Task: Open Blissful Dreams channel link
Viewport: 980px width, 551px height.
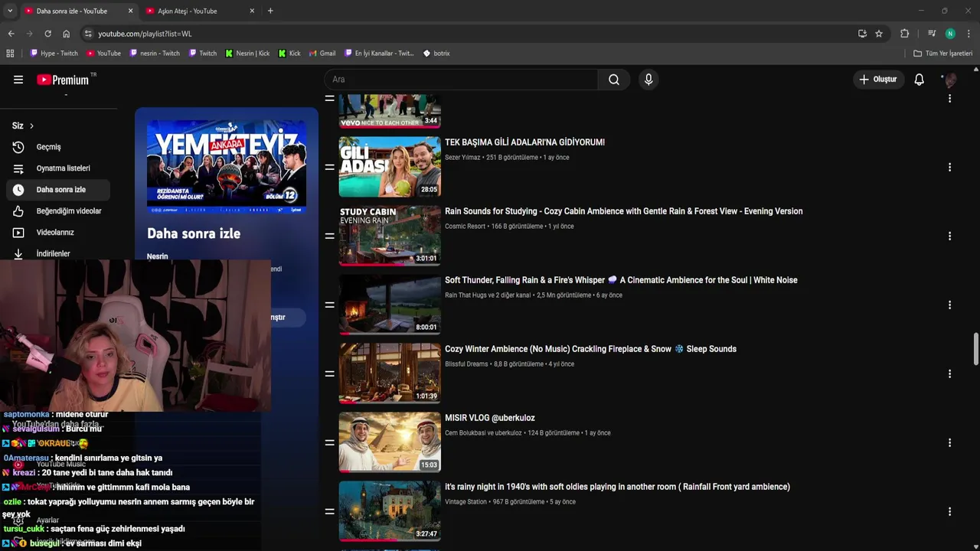Action: pyautogui.click(x=466, y=364)
